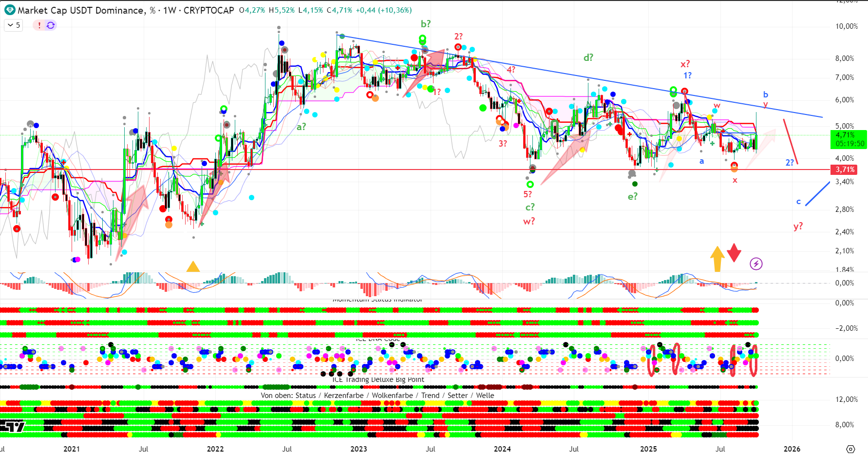Click the red exclamation warning icon
Viewport: 868px width, 454px height.
39,25
